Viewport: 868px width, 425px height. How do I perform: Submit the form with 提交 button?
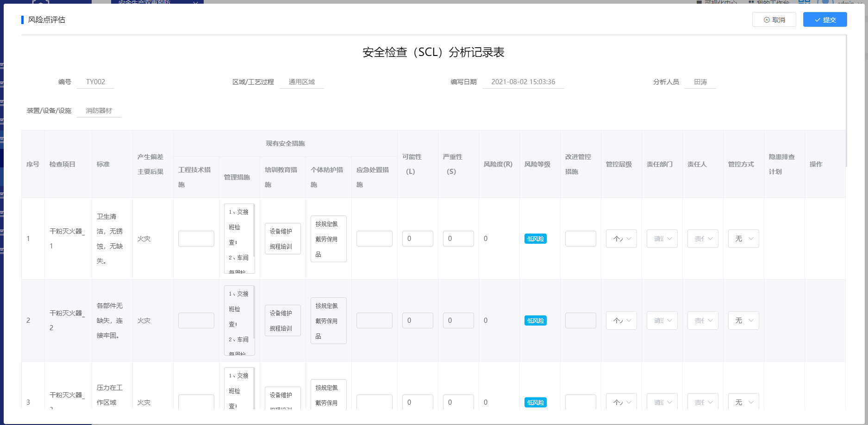pos(825,19)
